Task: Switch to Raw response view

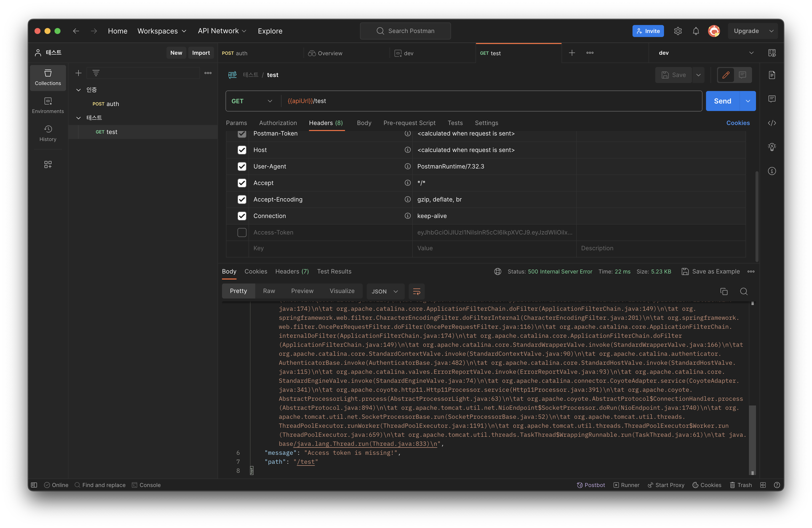Action: click(x=268, y=291)
